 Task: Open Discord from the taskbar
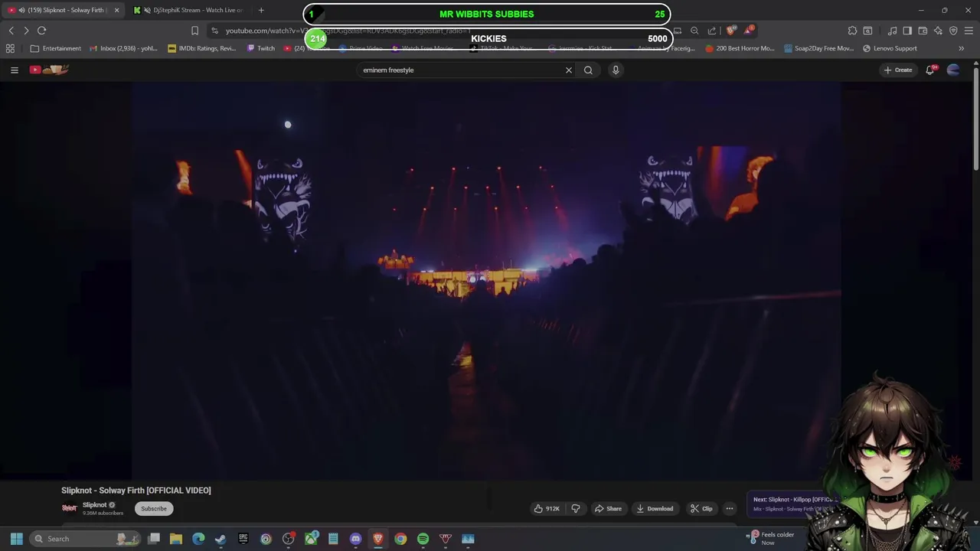tap(355, 539)
